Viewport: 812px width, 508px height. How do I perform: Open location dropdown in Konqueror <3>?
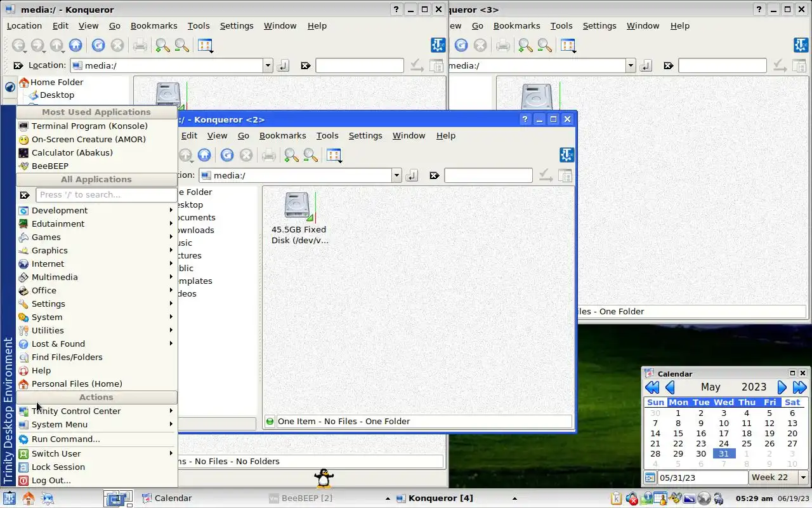pos(631,65)
